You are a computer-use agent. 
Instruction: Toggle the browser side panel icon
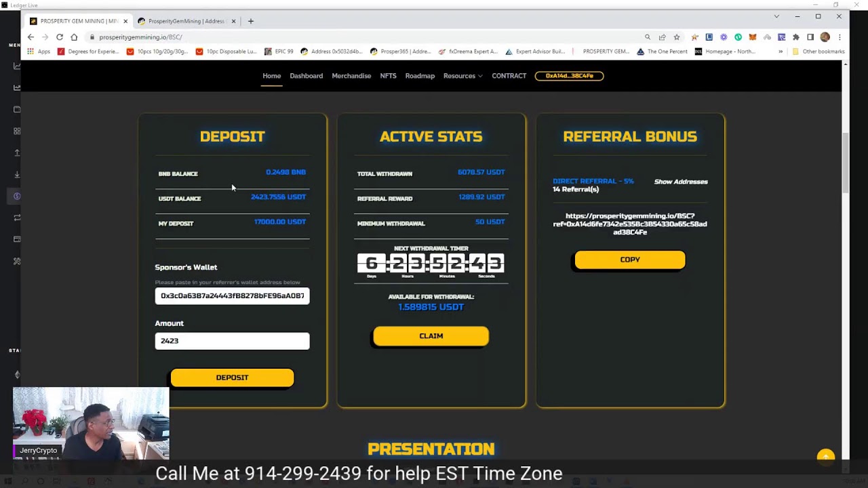tap(810, 37)
